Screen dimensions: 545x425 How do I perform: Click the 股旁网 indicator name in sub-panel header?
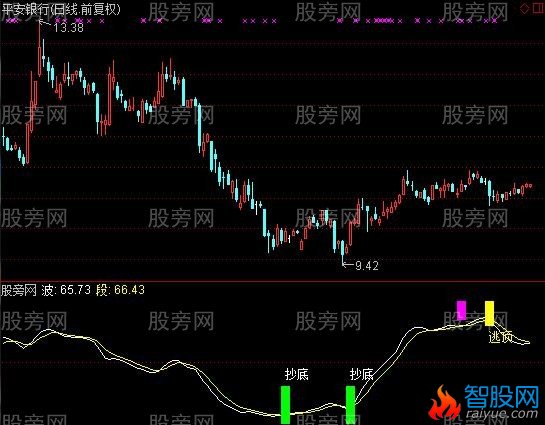click(19, 290)
